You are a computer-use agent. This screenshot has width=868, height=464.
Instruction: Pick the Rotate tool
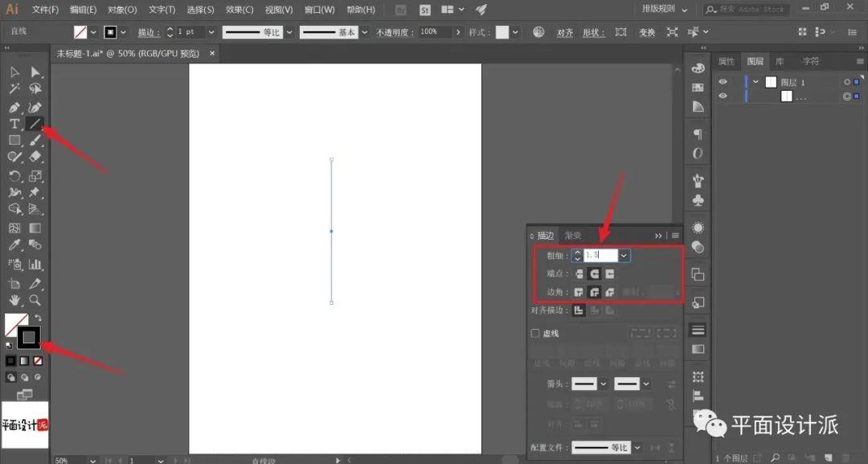(14, 176)
